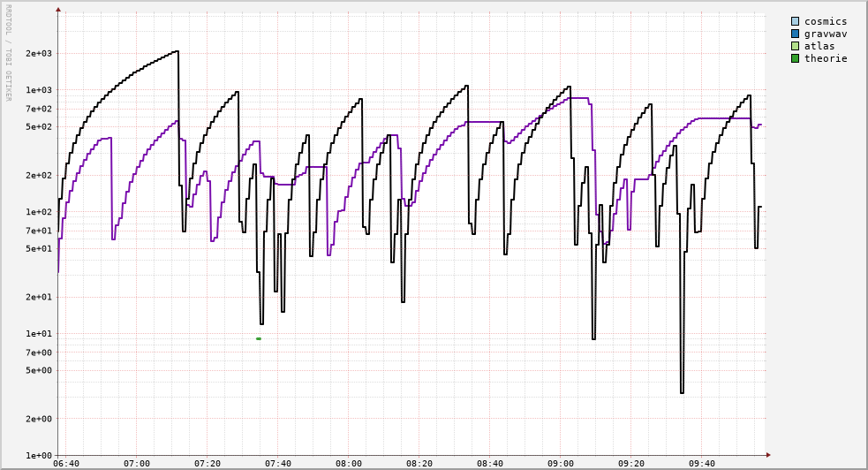Click the 1e+02 y-axis label

tap(39, 212)
